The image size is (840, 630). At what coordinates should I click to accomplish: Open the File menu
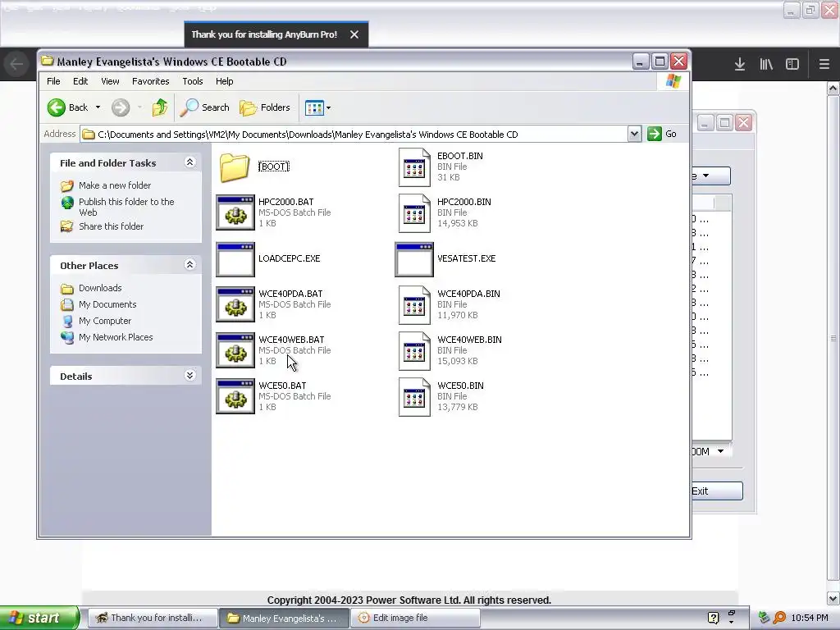click(53, 81)
